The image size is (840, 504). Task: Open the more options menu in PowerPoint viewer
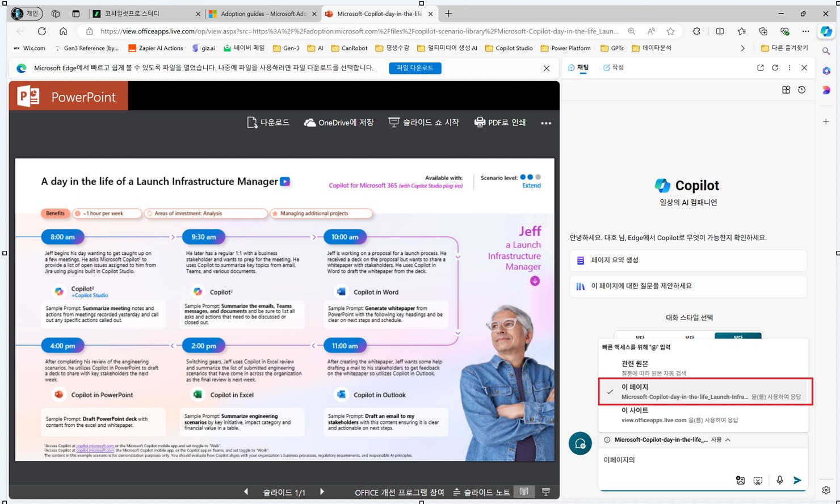coord(545,122)
